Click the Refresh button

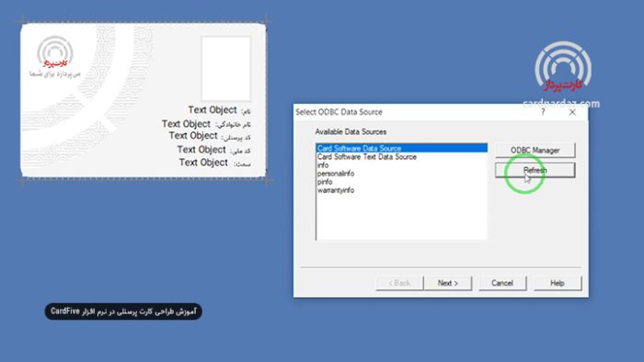pos(535,170)
